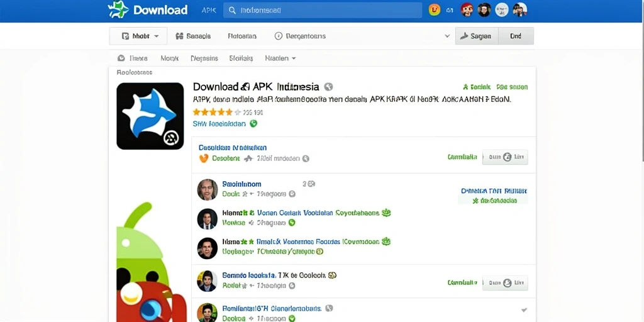644x322 pixels.
Task: Open the Vonen Cenark Vooklelan link
Action: pyautogui.click(x=295, y=213)
